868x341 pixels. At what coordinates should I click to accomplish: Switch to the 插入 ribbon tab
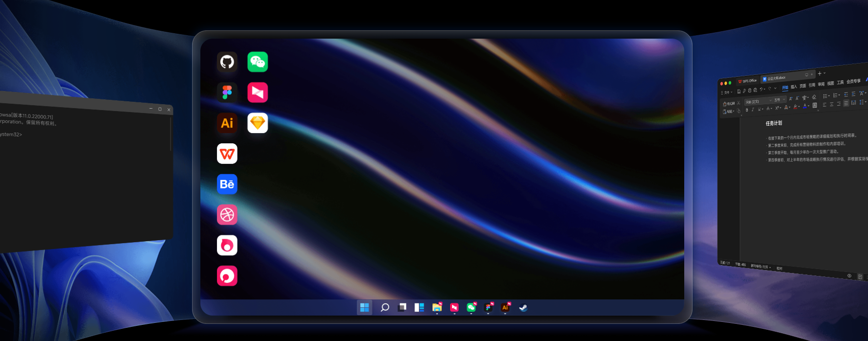[x=794, y=87]
